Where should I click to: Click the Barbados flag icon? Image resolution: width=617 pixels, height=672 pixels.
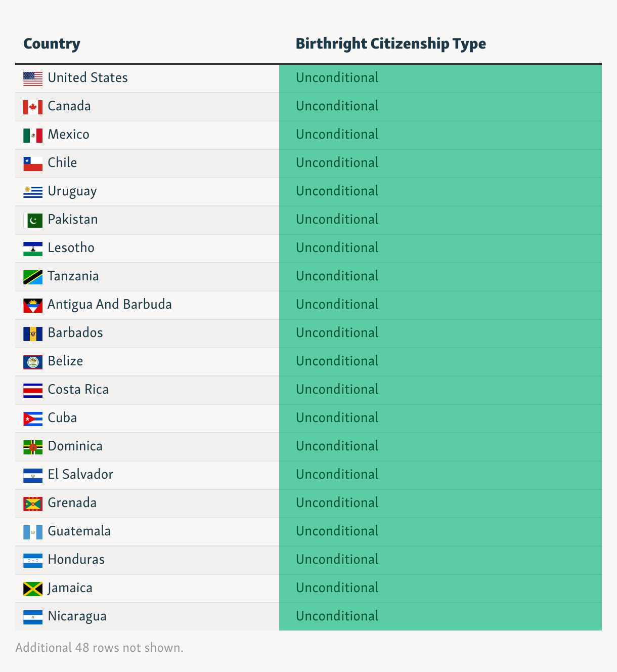[x=33, y=333]
